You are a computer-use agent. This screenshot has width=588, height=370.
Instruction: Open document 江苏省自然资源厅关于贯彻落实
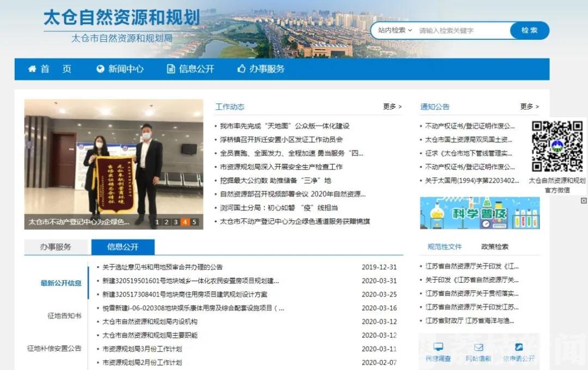pos(472,294)
